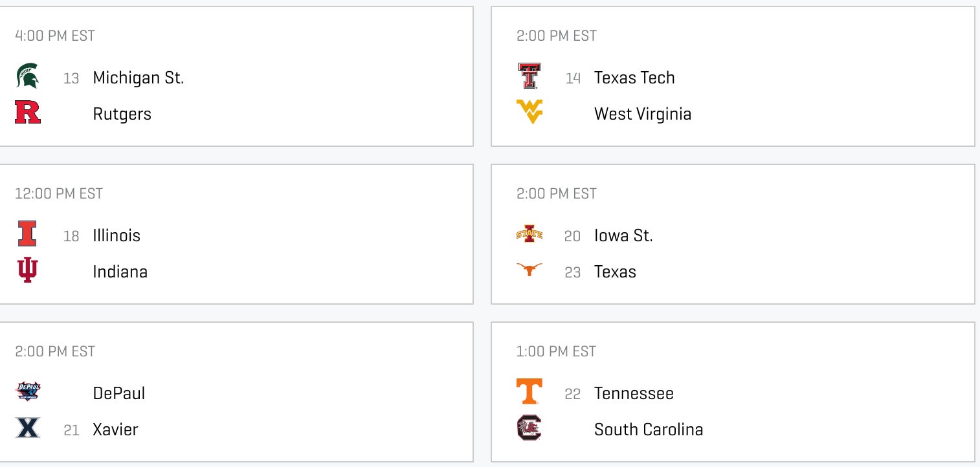Click the Iowa St. logo

coord(529,234)
